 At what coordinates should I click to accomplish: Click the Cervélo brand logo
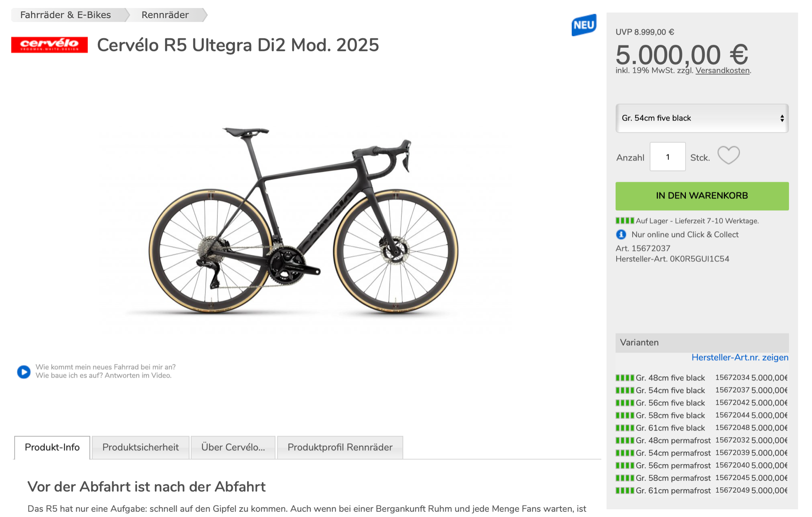click(x=49, y=45)
